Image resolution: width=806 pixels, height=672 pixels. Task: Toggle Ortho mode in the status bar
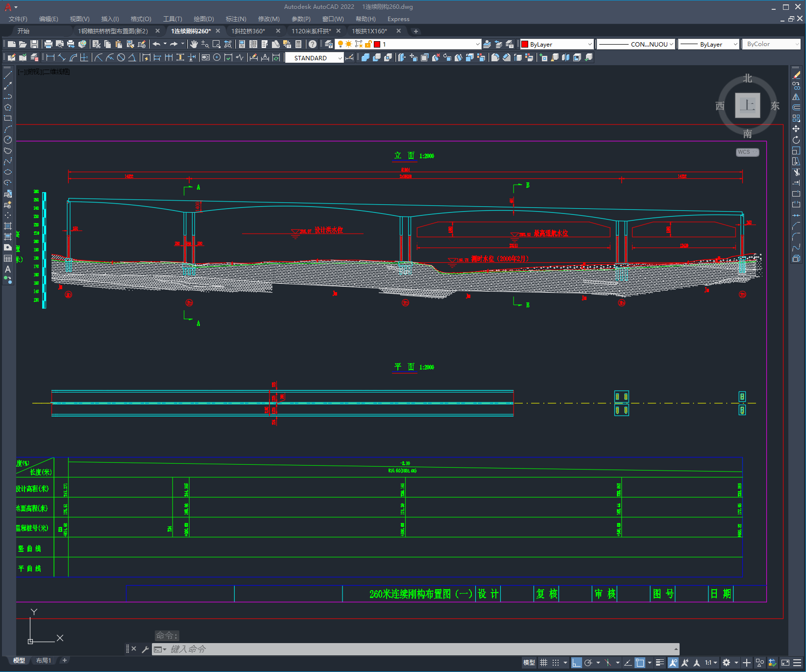(x=577, y=663)
